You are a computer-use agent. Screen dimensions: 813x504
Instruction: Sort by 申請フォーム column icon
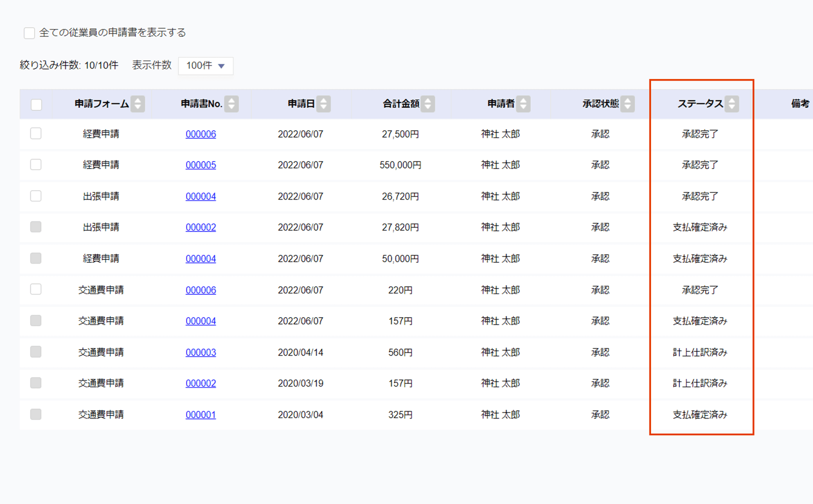coord(138,104)
